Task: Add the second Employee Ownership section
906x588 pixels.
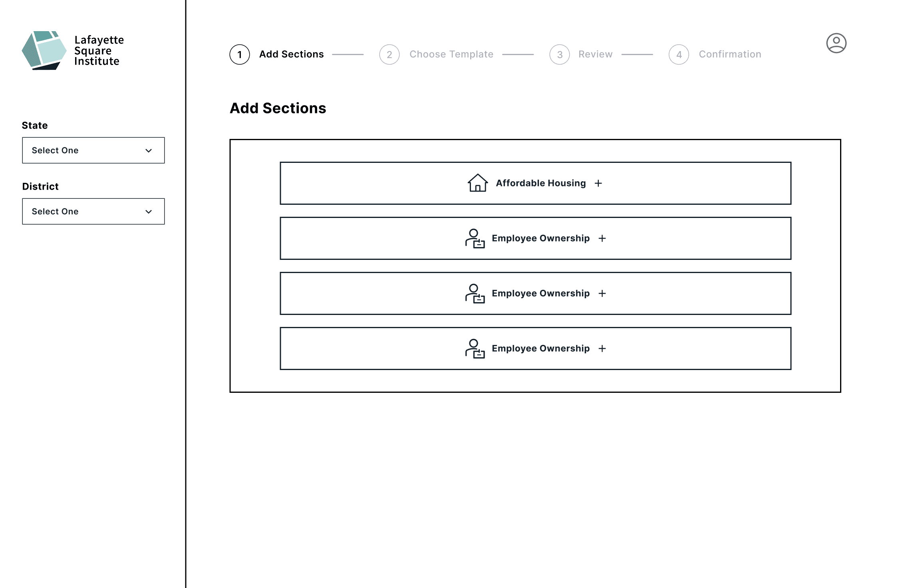Action: click(535, 293)
